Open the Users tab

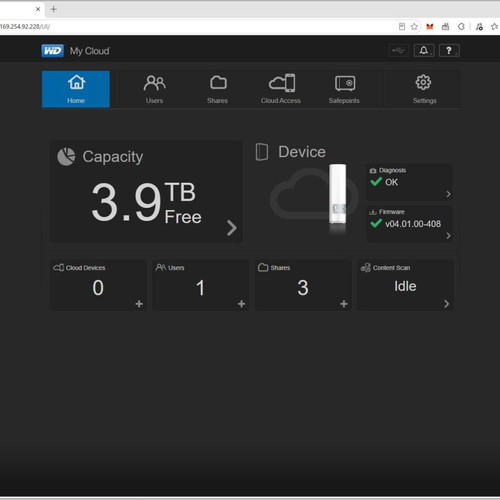[154, 89]
